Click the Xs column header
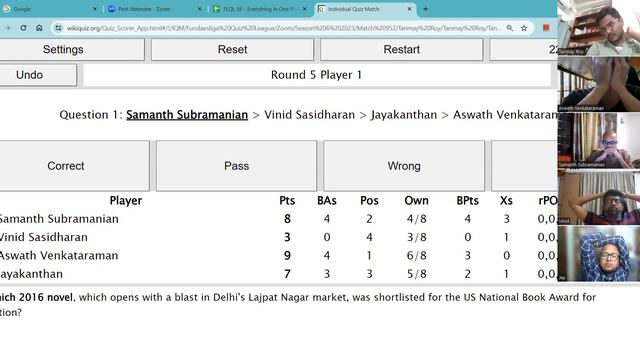The width and height of the screenshot is (640, 360). tap(506, 200)
